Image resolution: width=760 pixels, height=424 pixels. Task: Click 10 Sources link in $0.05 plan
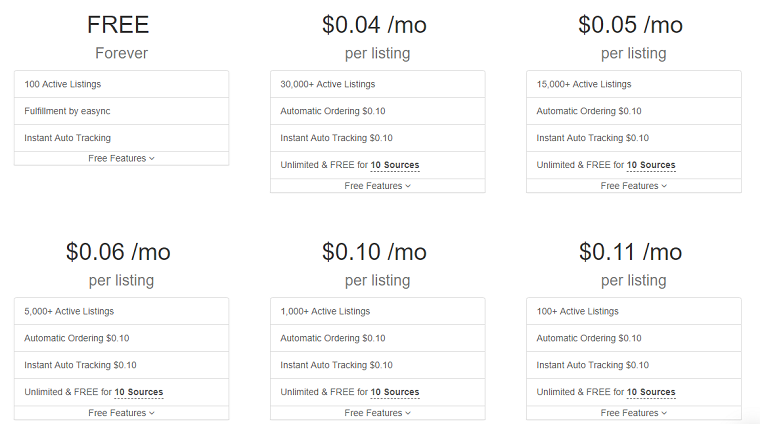(x=651, y=165)
